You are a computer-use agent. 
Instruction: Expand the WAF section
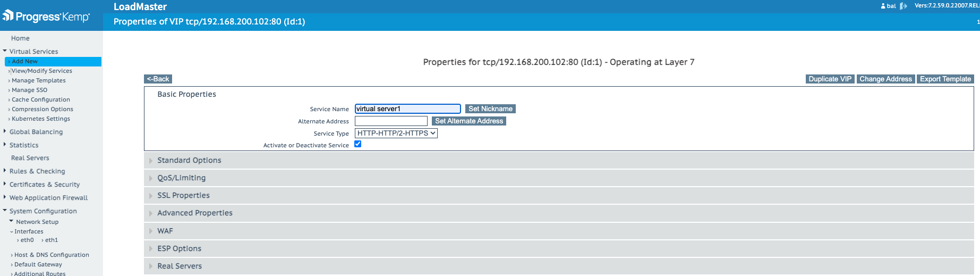(165, 231)
